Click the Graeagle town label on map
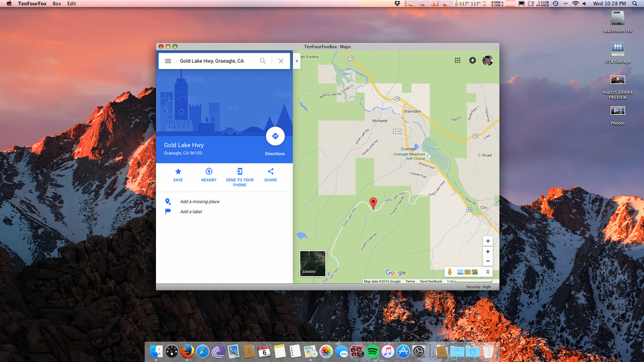This screenshot has width=644, height=362. (409, 148)
